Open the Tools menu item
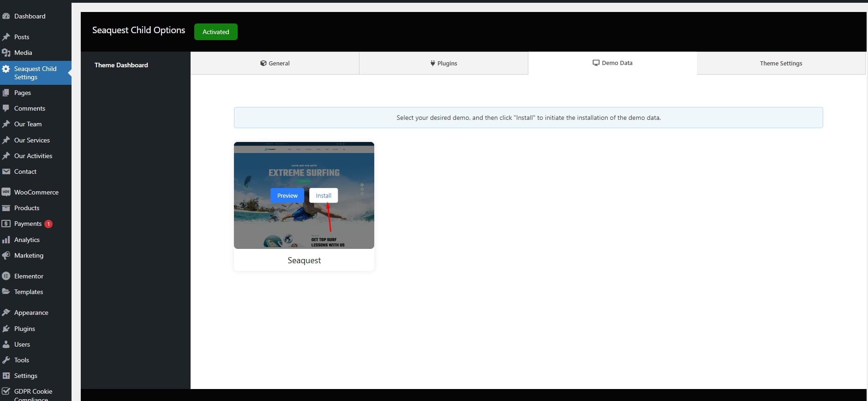 point(36,360)
